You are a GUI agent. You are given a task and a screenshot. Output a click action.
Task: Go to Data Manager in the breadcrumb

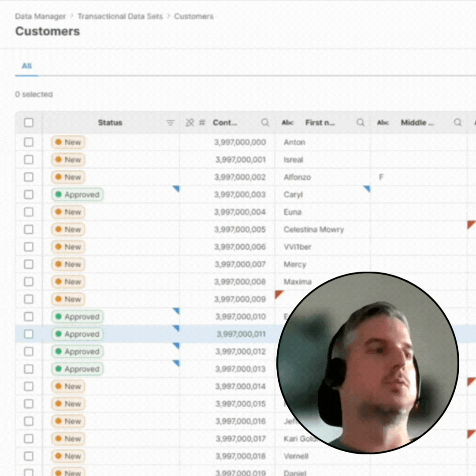coord(40,16)
